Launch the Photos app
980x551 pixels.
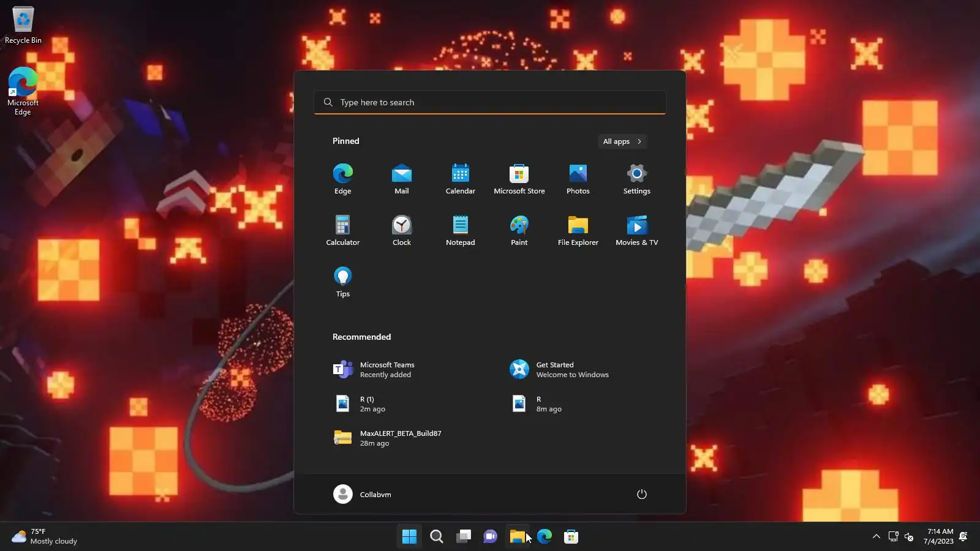coord(578,179)
